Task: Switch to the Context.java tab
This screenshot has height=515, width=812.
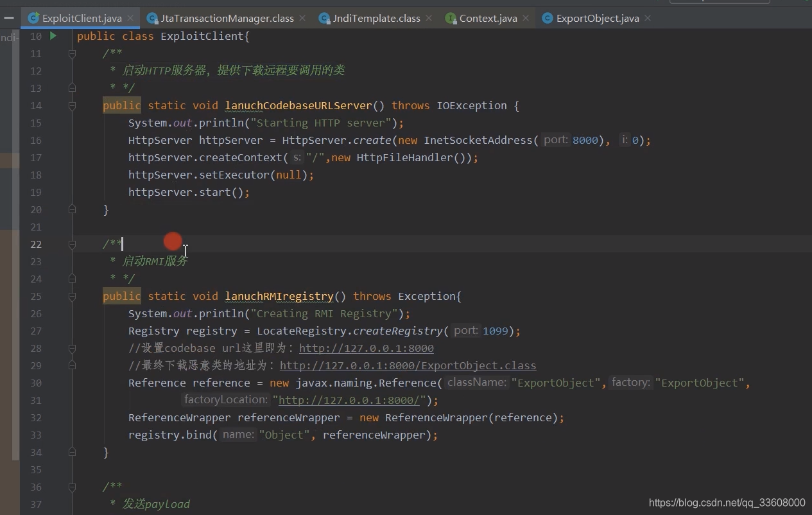Action: click(488, 18)
